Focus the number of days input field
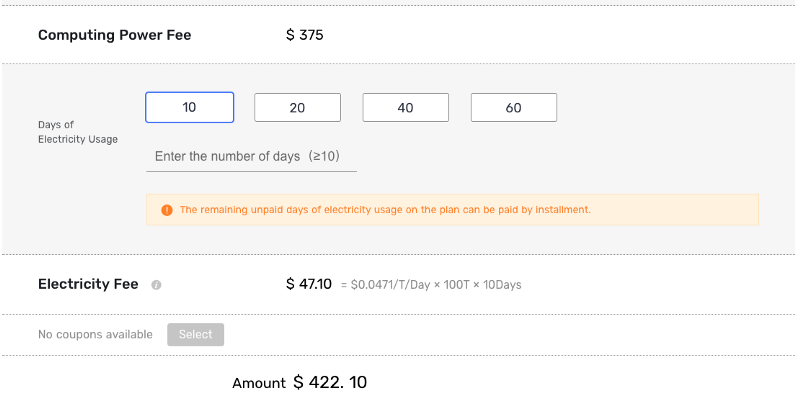Viewport: 800px width, 403px height. click(251, 157)
